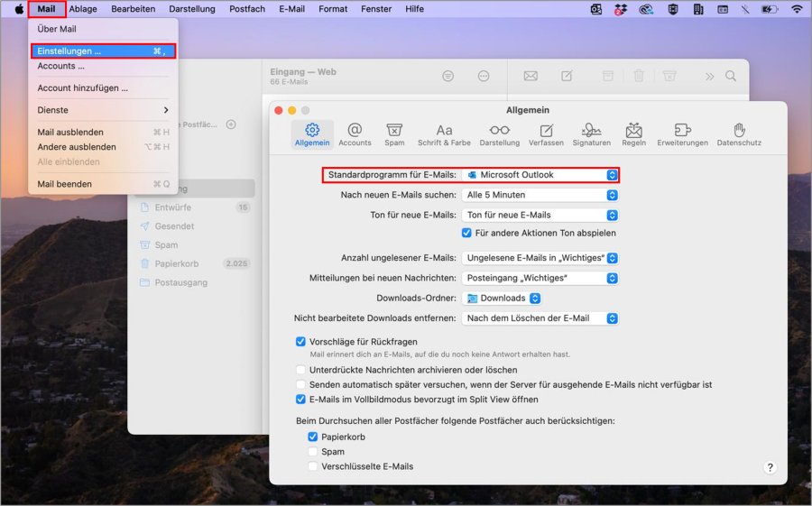
Task: Select the Gesendet mailbox in sidebar
Action: (195, 226)
